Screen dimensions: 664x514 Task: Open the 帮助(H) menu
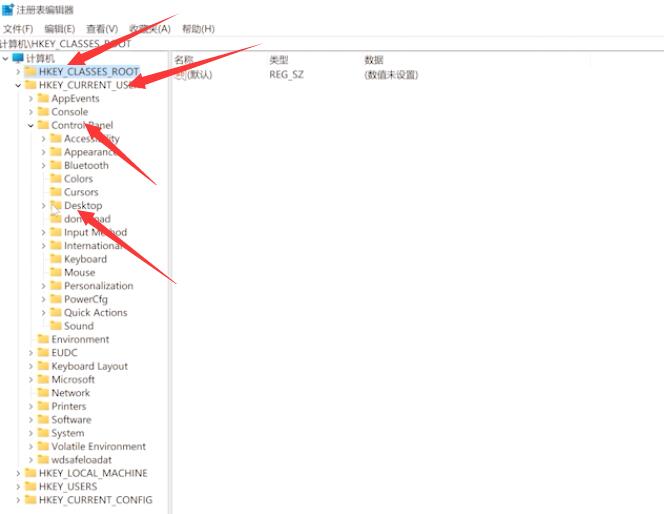click(x=198, y=29)
